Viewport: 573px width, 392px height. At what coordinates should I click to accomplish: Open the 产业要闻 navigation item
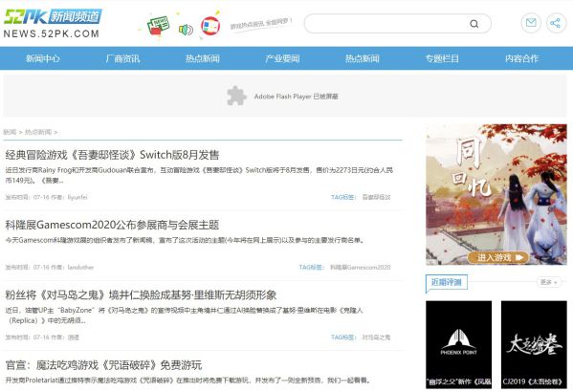pyautogui.click(x=282, y=58)
